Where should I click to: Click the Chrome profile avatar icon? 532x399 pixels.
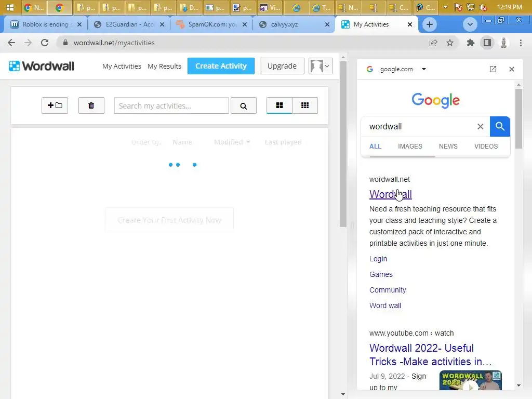click(504, 43)
